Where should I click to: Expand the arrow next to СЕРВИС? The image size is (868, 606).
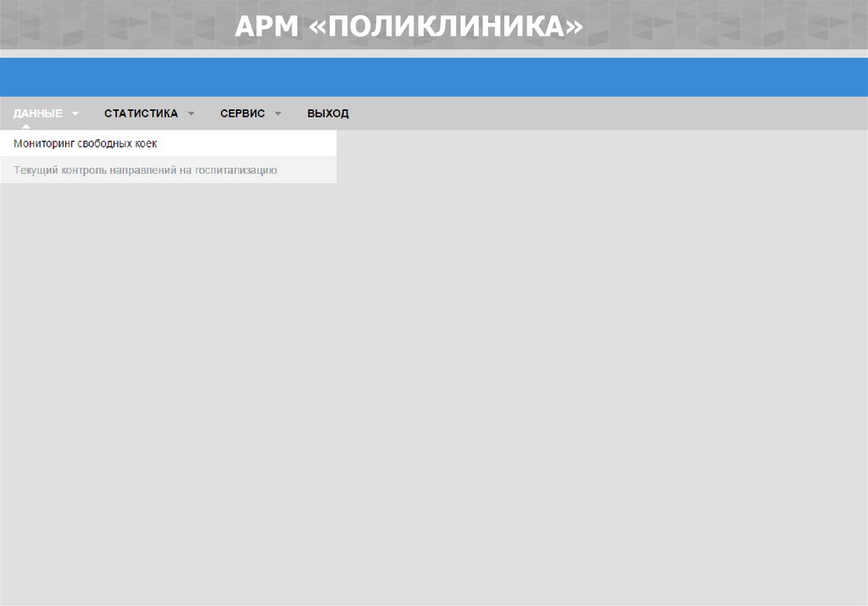click(x=278, y=114)
